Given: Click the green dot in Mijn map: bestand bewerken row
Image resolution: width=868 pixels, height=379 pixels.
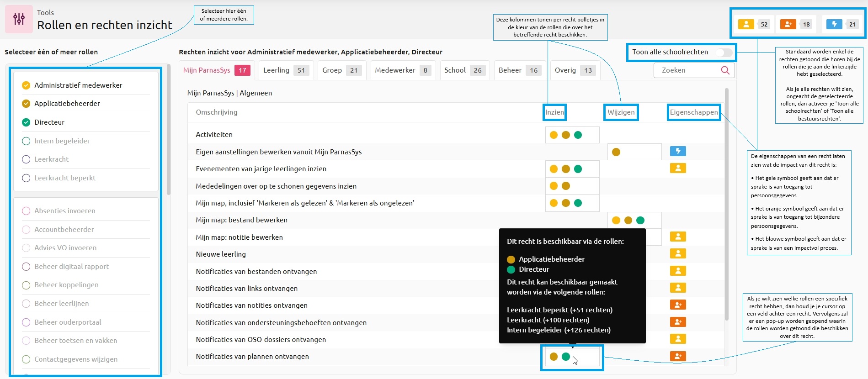Looking at the screenshot, I should pos(640,220).
